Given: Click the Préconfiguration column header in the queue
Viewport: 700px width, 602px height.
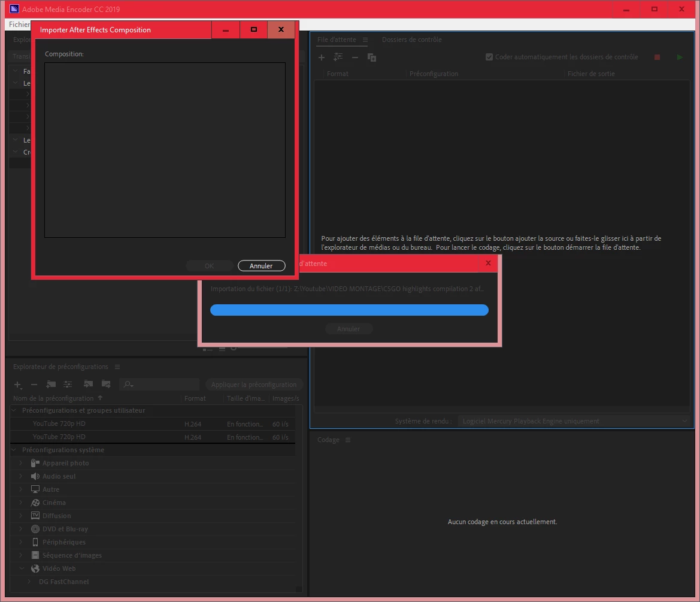Looking at the screenshot, I should [434, 74].
